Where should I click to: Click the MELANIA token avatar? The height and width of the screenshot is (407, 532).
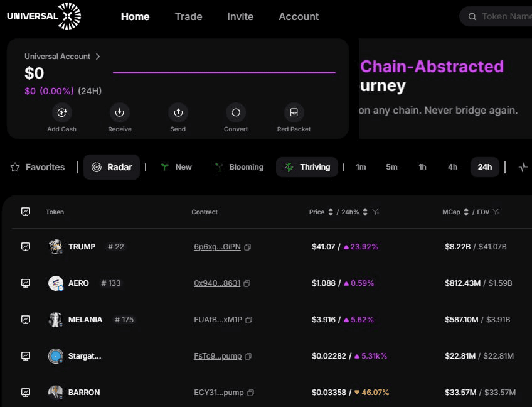[x=56, y=319]
